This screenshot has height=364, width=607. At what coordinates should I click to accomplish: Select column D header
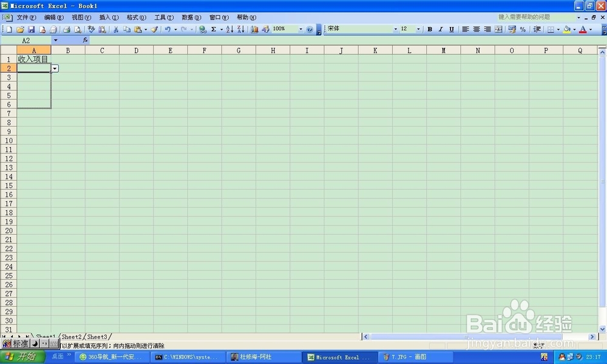[136, 50]
